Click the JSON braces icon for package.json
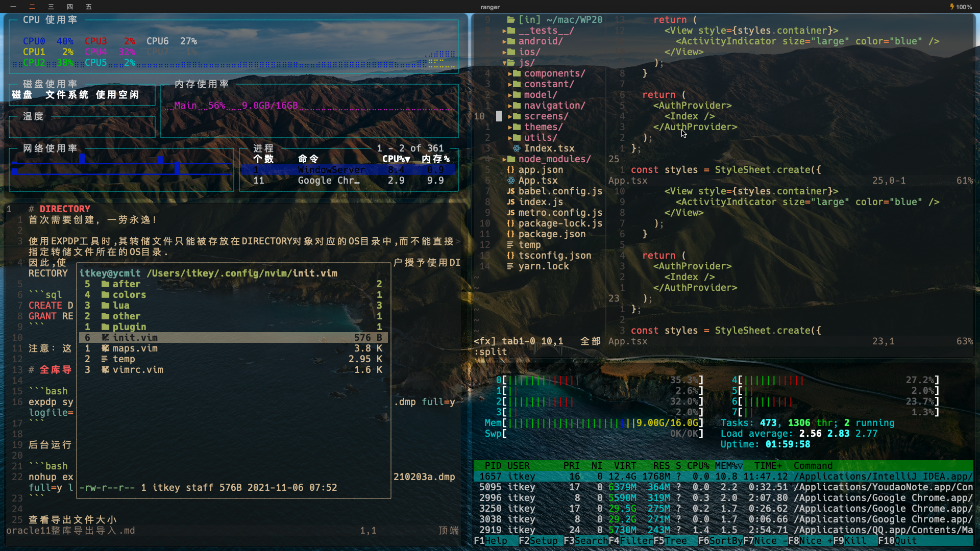Image resolution: width=980 pixels, height=551 pixels. 511,234
